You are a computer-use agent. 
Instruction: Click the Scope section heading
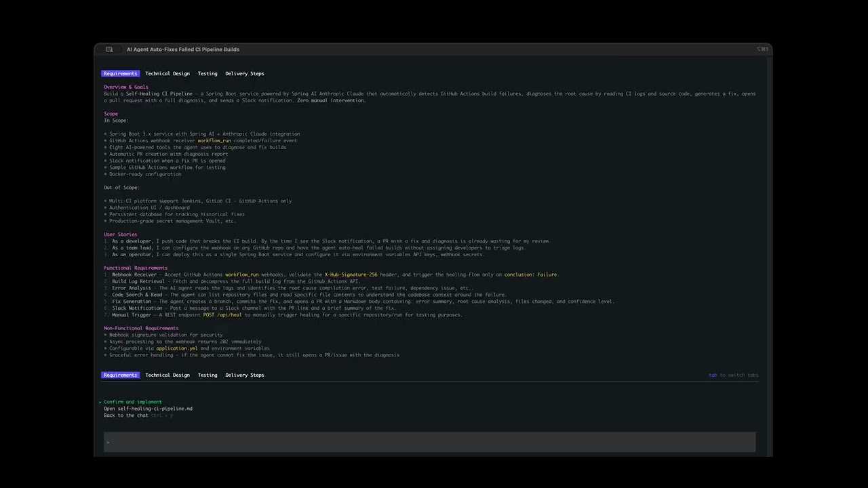[111, 114]
